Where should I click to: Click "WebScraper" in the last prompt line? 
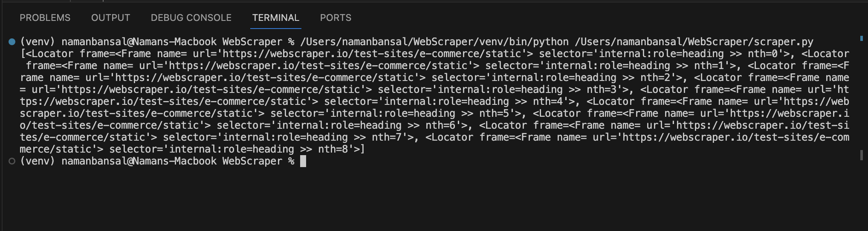[252, 161]
